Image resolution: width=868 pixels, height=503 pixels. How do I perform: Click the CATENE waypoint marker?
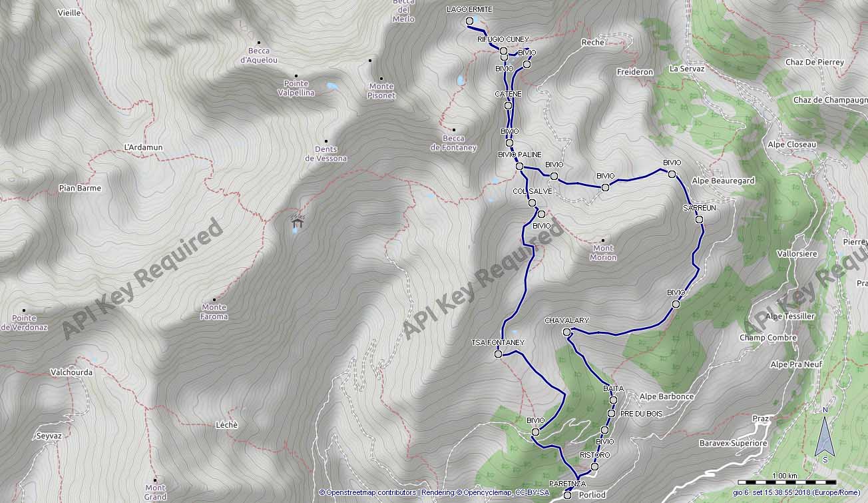508,105
